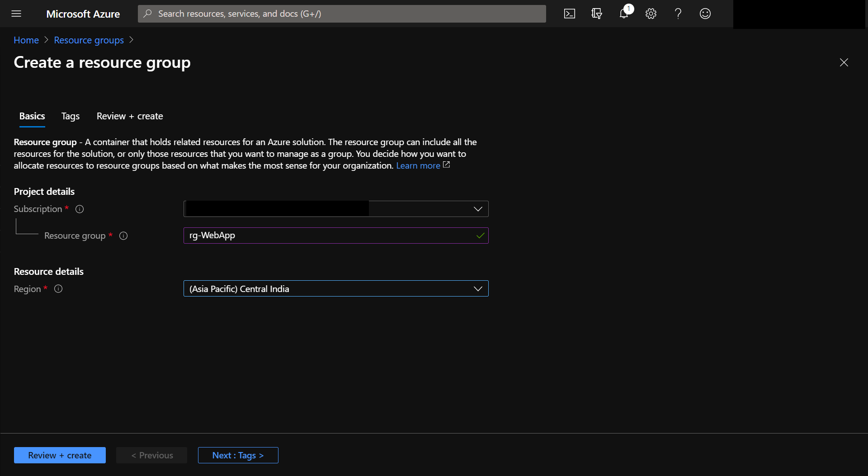Show info tooltip for Resource group
Viewport: 868px width, 476px height.
[123, 236]
